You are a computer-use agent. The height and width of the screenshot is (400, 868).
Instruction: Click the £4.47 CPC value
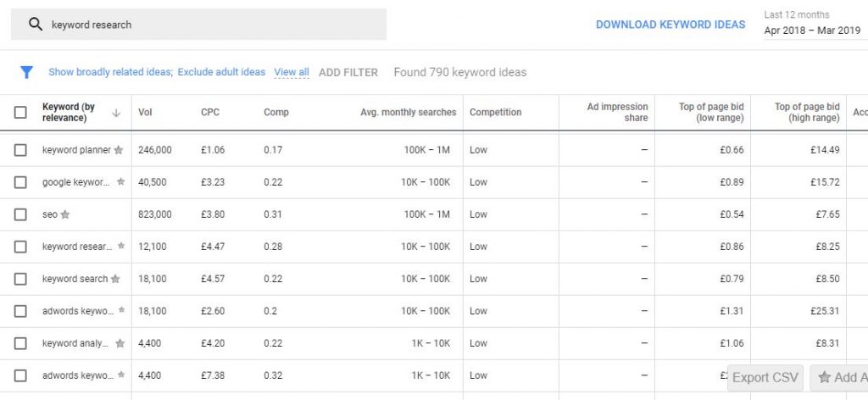[x=213, y=247]
